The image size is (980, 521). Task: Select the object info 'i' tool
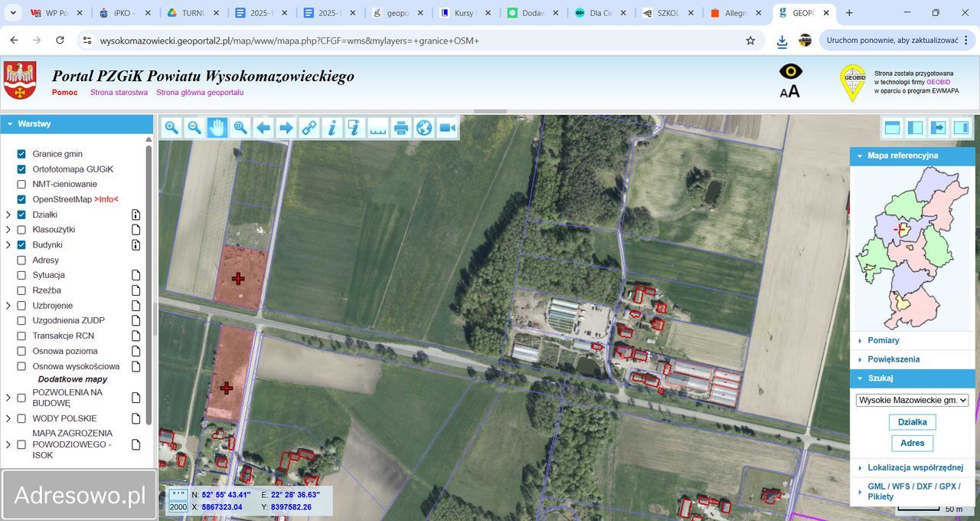coord(332,128)
